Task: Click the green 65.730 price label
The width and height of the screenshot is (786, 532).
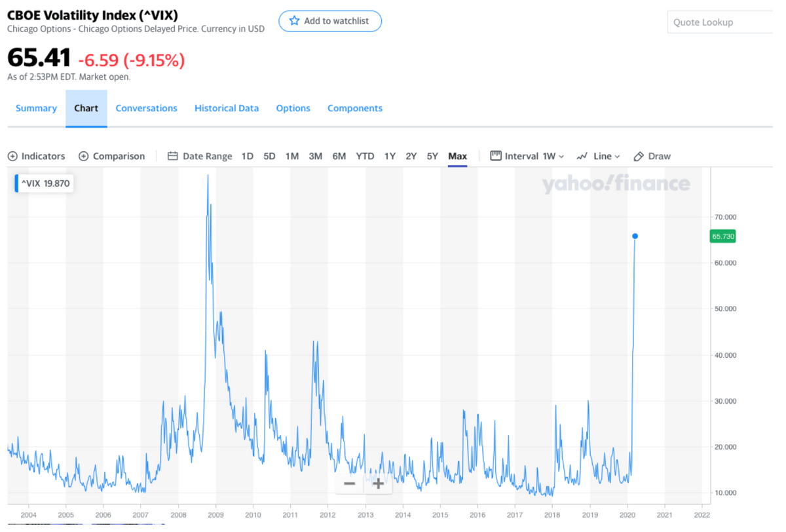Action: [722, 236]
